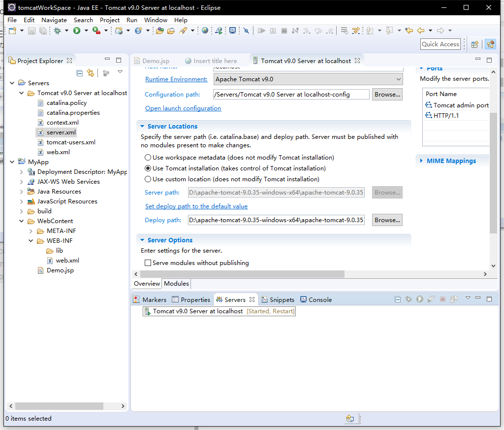Click the Open Perspective icon

click(475, 44)
